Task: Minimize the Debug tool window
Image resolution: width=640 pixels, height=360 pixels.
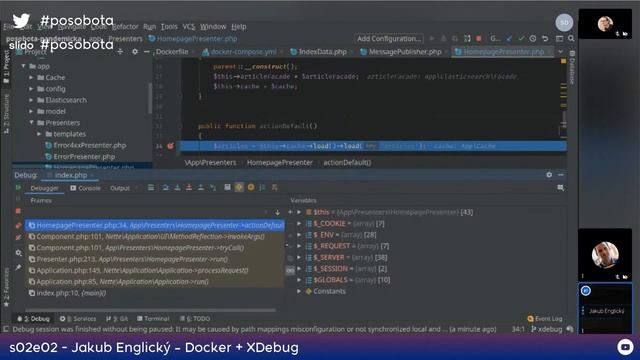Action: click(561, 175)
